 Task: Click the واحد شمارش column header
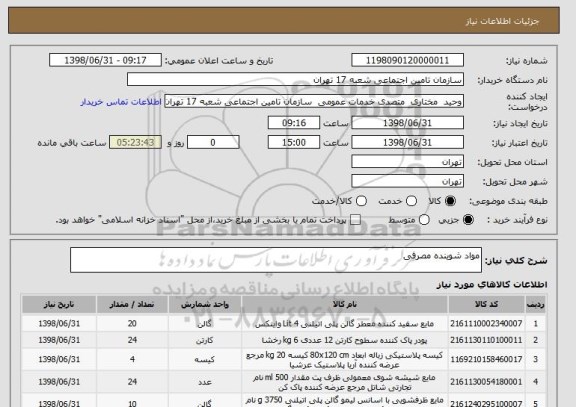tap(205, 305)
